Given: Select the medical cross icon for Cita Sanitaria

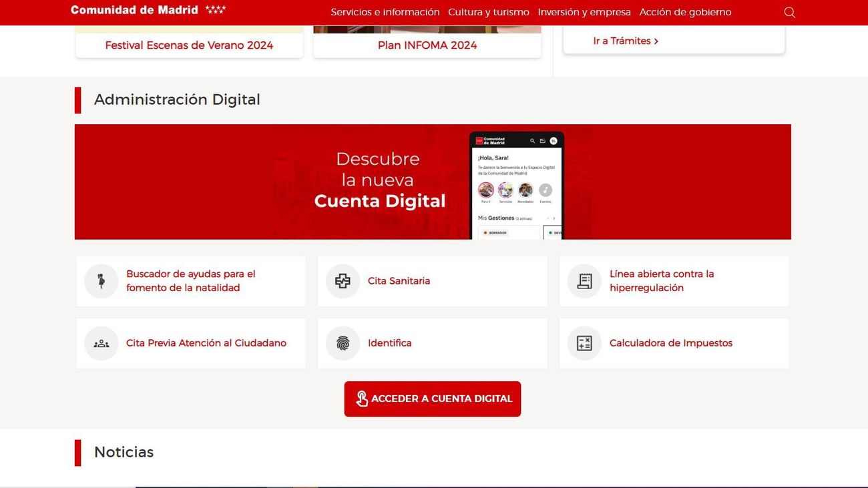Looking at the screenshot, I should 343,280.
